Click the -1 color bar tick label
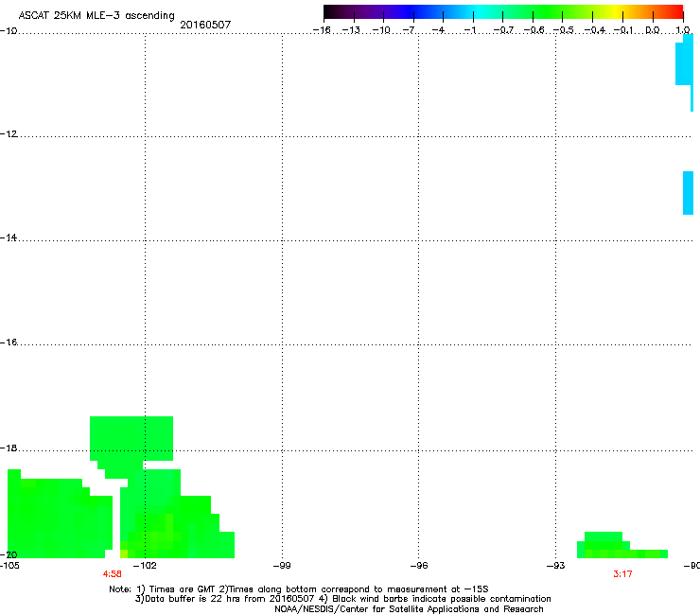 pos(469,30)
